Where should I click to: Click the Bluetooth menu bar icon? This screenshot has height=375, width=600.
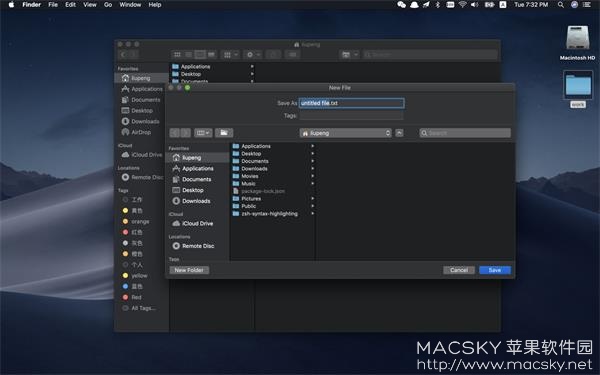[x=438, y=5]
